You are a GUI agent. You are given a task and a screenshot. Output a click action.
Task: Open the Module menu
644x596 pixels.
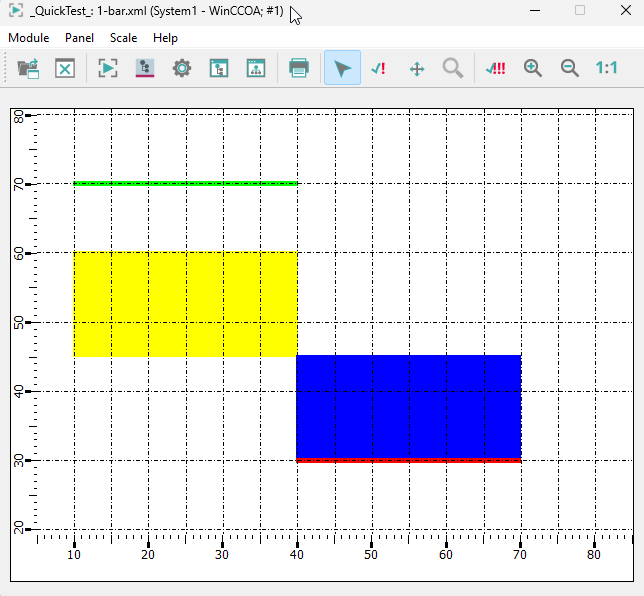(29, 38)
